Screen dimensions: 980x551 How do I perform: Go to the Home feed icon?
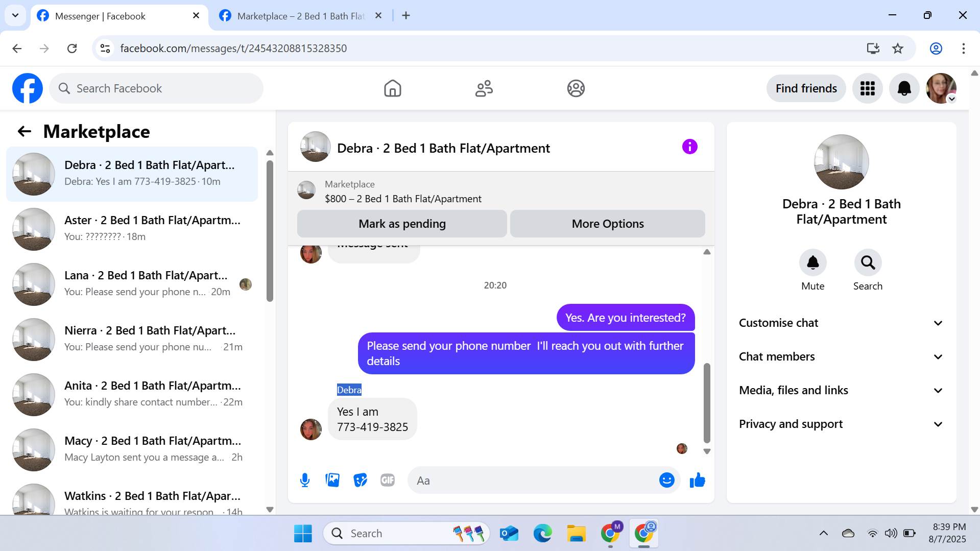[x=392, y=88]
